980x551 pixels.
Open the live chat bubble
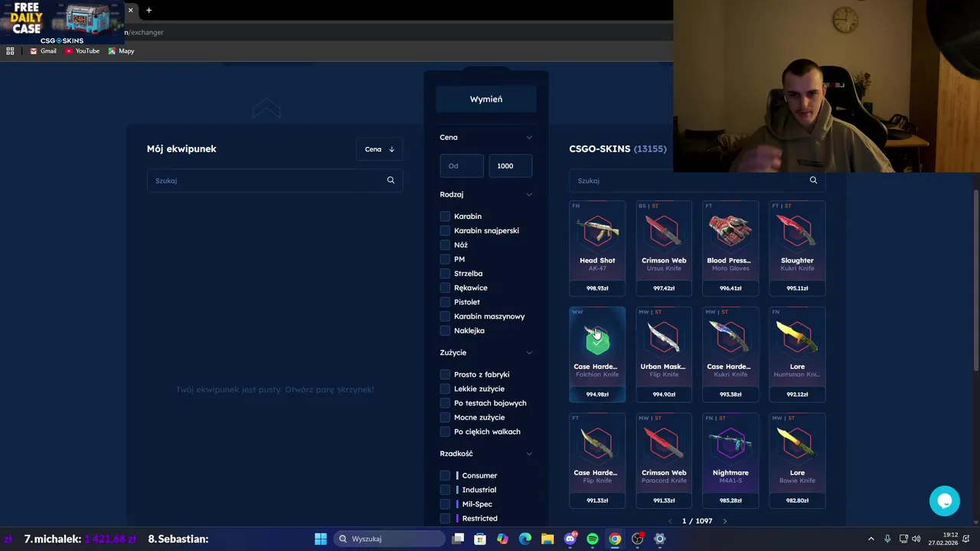tap(944, 500)
